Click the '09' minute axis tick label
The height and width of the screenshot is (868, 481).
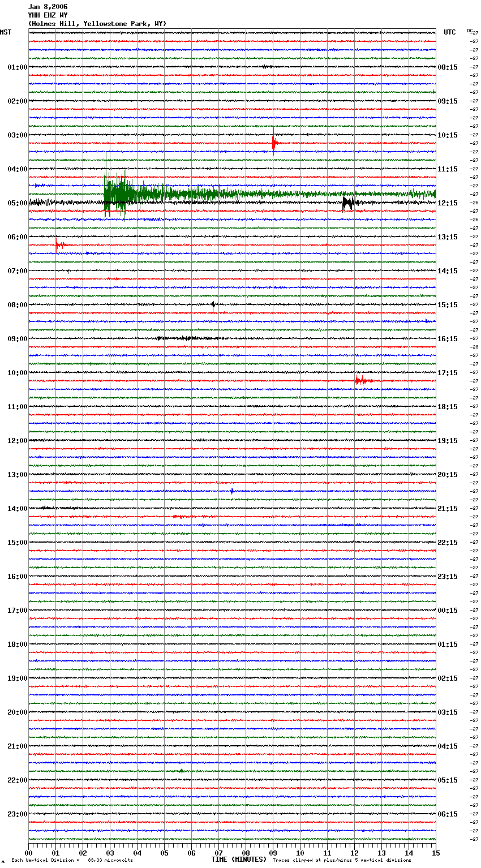273,853
